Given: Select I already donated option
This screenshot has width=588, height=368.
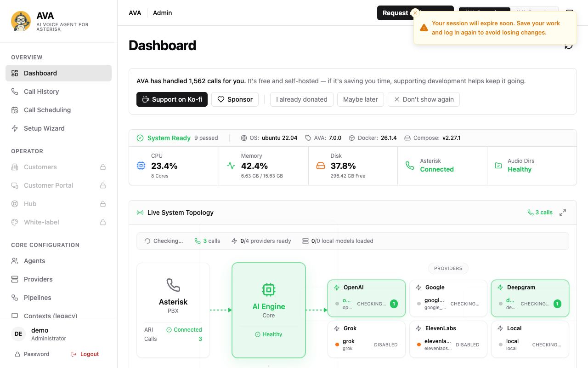Looking at the screenshot, I should tap(302, 99).
